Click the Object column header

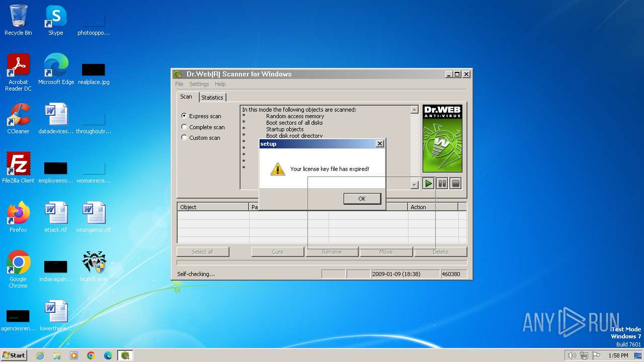[213, 207]
